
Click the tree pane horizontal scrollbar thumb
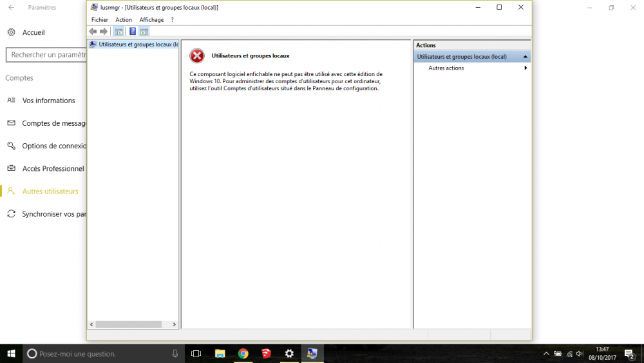[129, 324]
